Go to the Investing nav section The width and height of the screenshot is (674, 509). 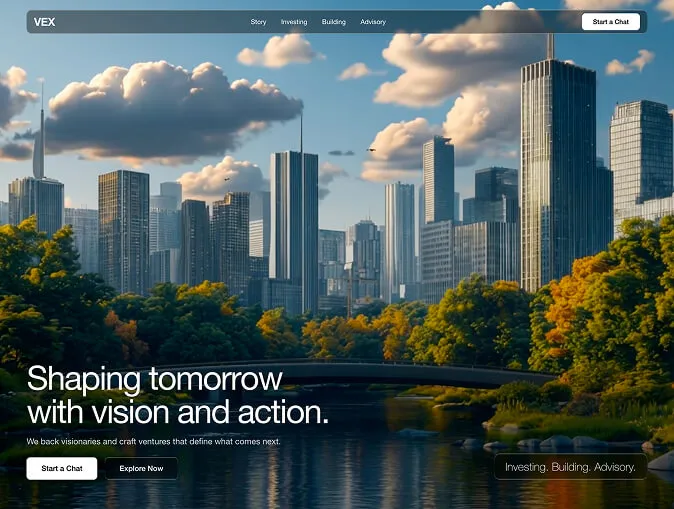tap(294, 22)
